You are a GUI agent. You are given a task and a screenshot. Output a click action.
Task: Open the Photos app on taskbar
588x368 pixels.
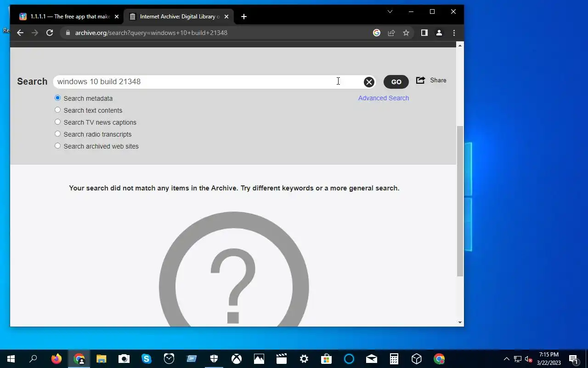pos(259,359)
